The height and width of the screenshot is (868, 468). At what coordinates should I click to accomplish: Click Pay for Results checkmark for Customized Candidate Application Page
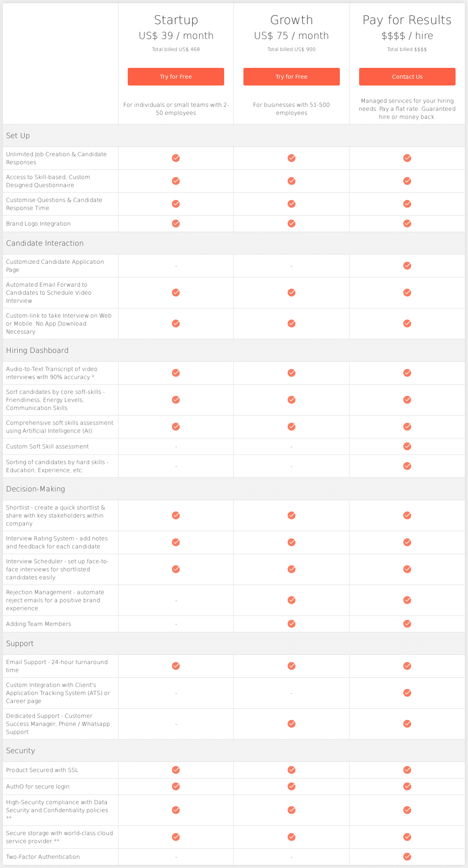click(x=407, y=265)
